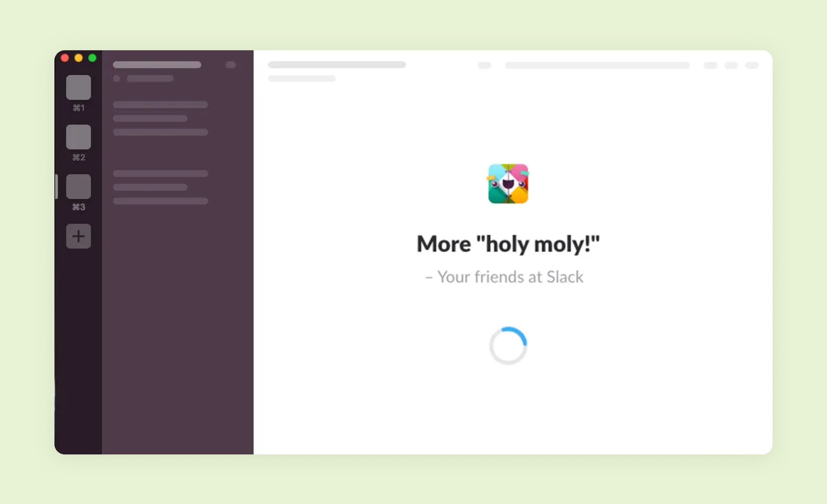
Task: Click the add new workspace (+) button
Action: 78,236
